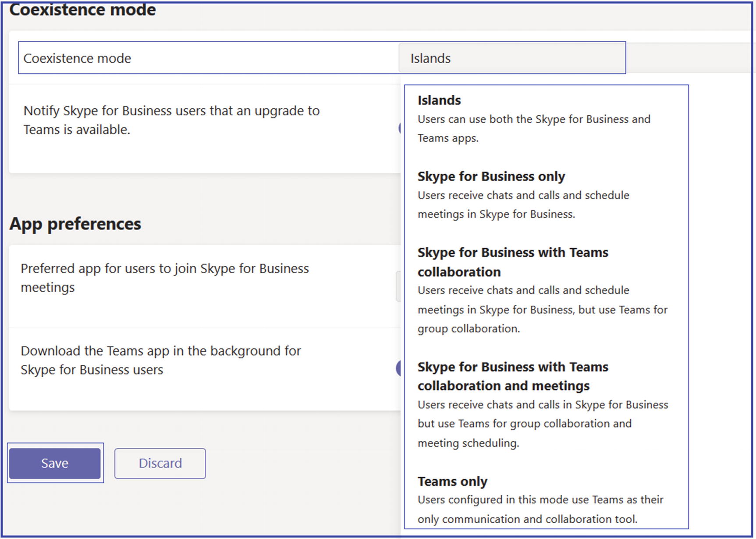Screen dimensions: 756x539
Task: Click 'Preferred app for users to join' text
Action: [x=165, y=278]
